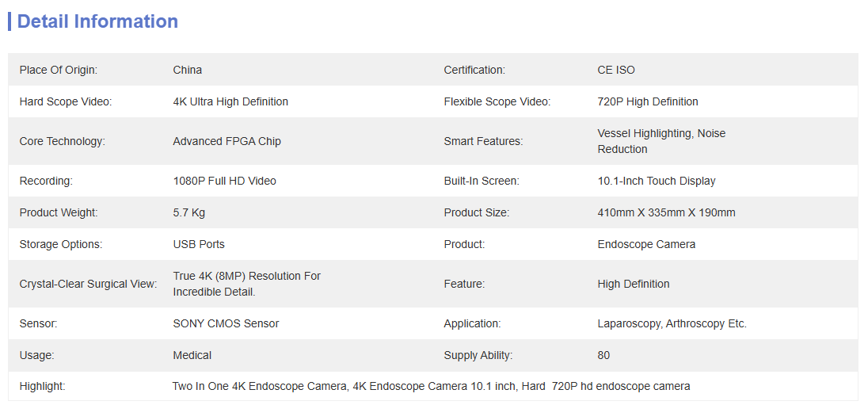Select the 10.1-Inch Touch Display value
This screenshot has height=405, width=868.
657,181
